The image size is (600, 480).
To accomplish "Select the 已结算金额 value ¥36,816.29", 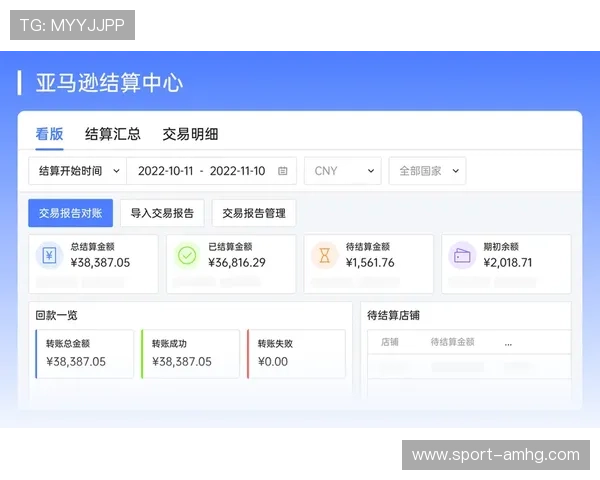I will coord(237,263).
